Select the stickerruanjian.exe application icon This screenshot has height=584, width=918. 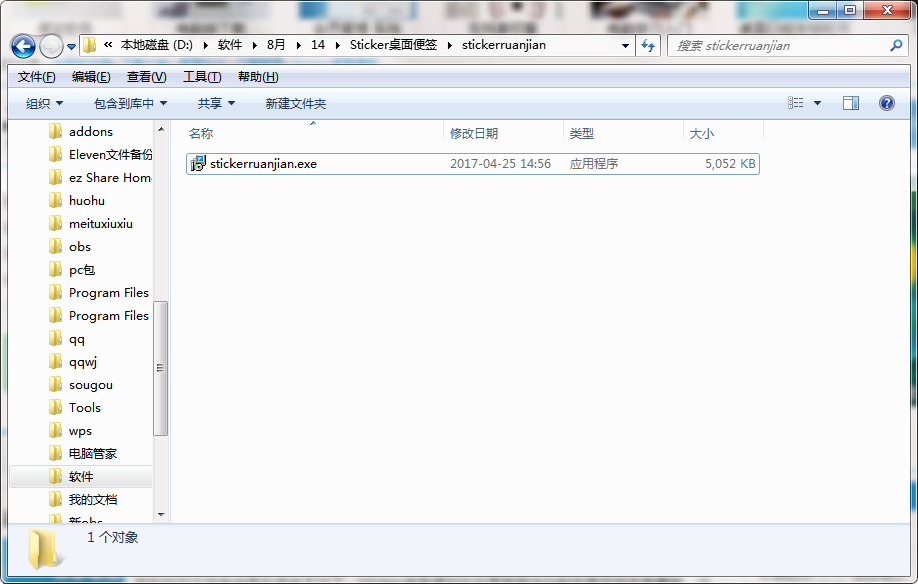click(197, 163)
